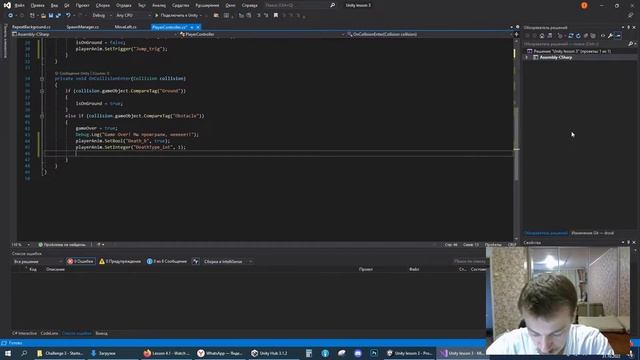Screen dimensions: 640x360
Task: Click the navigate backward toolbar icon
Action: pos(11,16)
